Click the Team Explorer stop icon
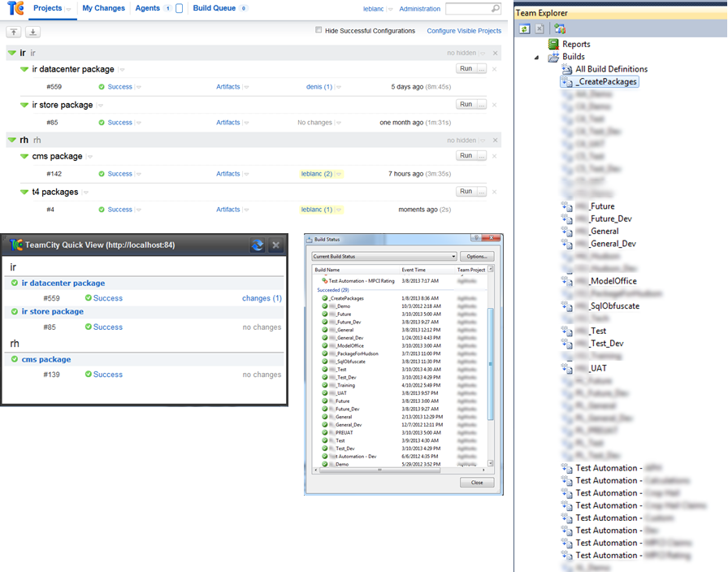This screenshot has width=728, height=572. coord(539,28)
